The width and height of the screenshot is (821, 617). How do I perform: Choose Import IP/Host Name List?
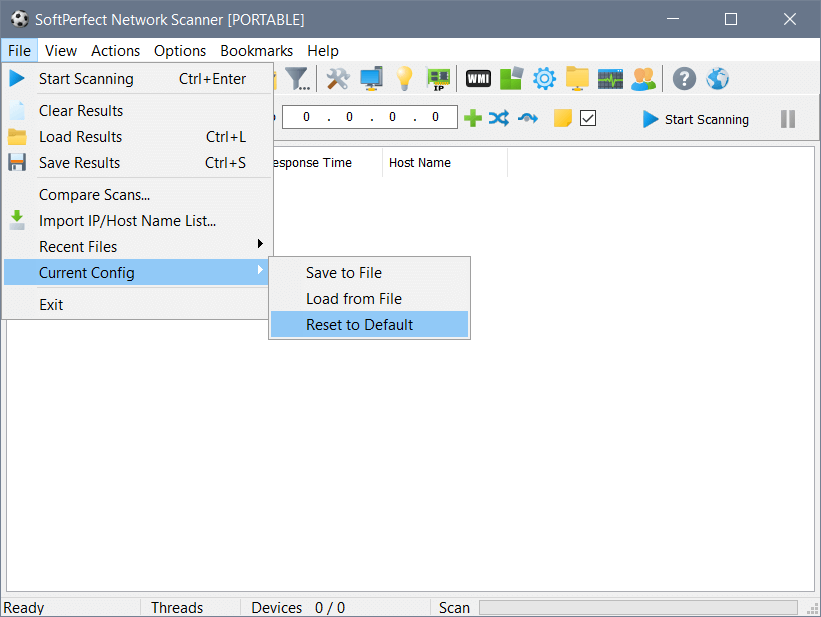138,221
